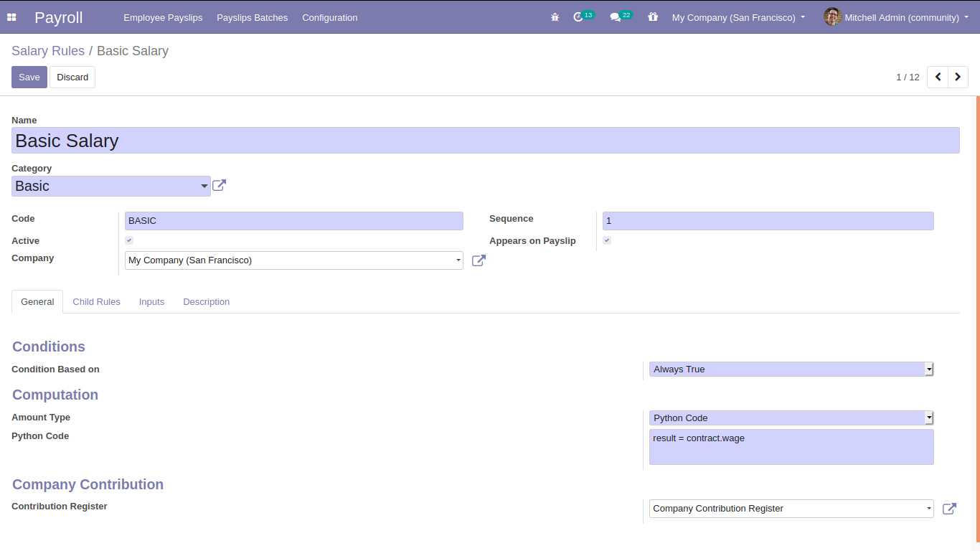This screenshot has height=551, width=980.
Task: Open Condition Based on dropdown
Action: (x=791, y=369)
